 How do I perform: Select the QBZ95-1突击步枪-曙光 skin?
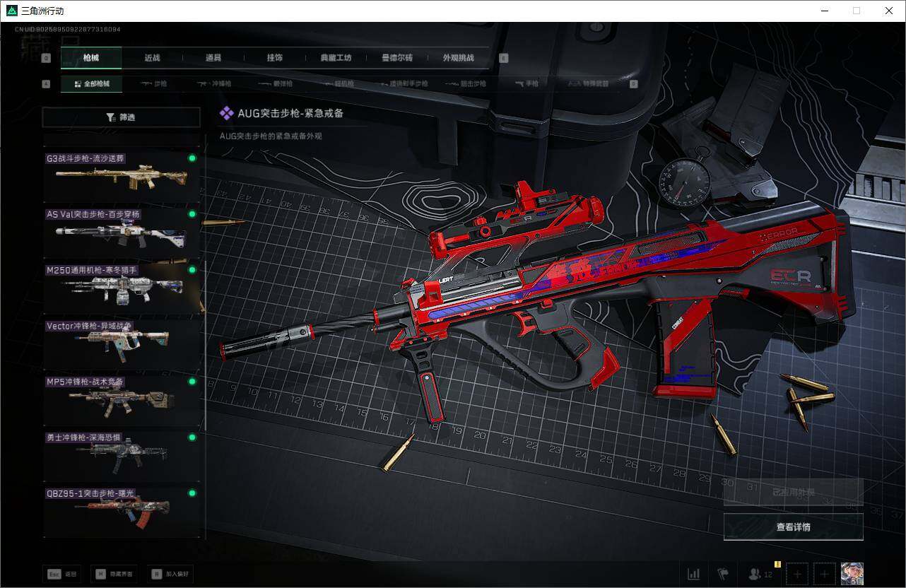pyautogui.click(x=122, y=511)
